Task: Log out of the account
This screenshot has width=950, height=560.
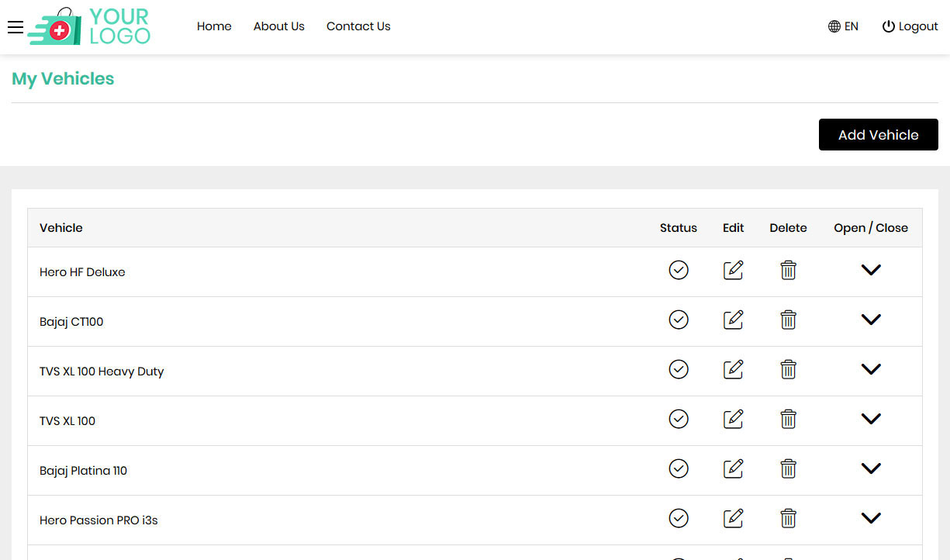Action: click(910, 26)
